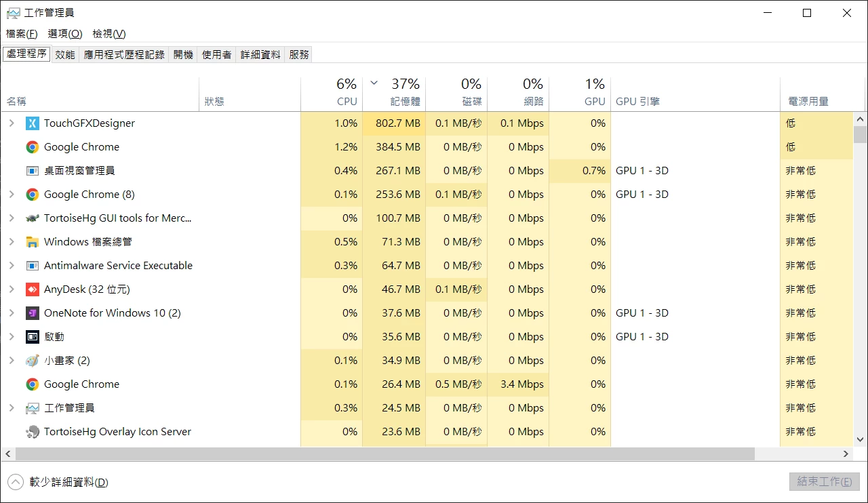Select the 處理程序 tab
The width and height of the screenshot is (868, 503).
(26, 54)
